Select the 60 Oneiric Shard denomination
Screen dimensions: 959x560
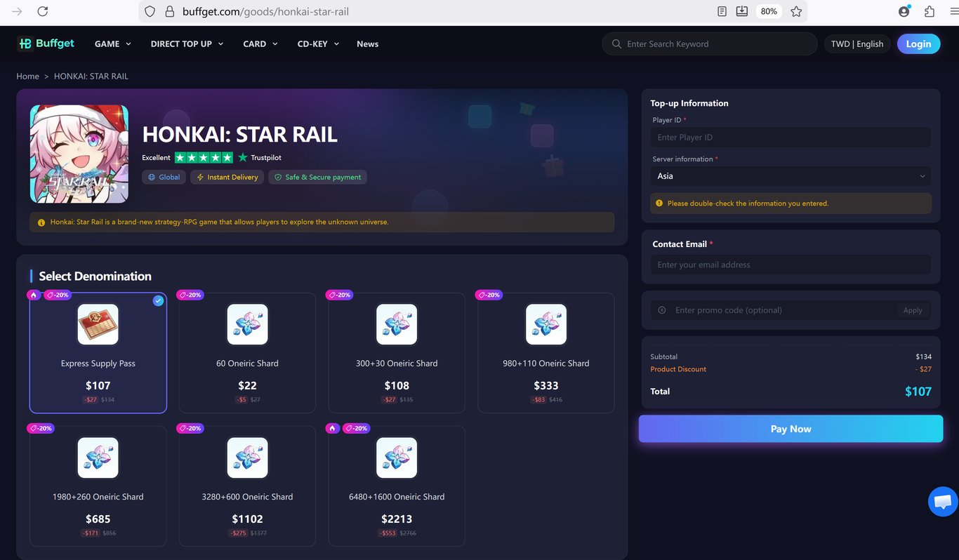pos(248,352)
